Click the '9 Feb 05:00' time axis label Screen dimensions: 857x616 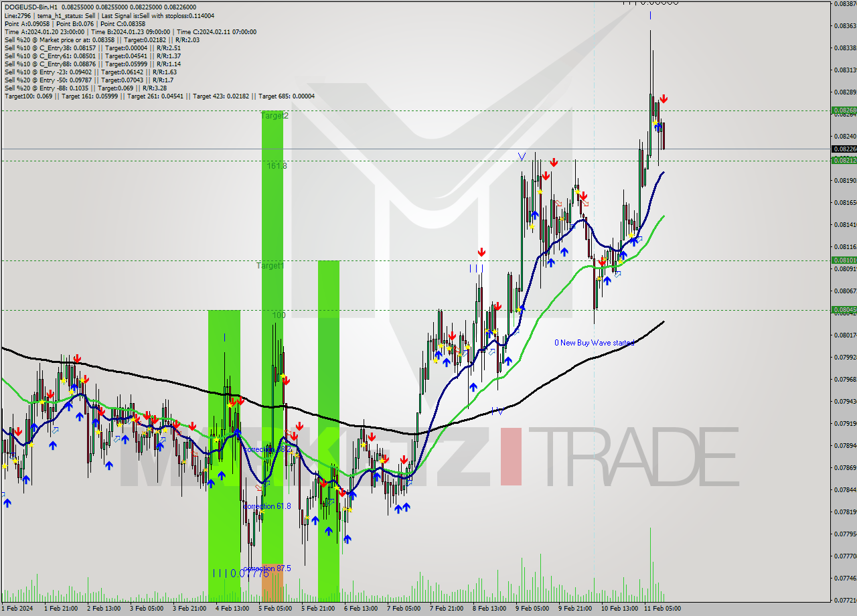point(532,609)
